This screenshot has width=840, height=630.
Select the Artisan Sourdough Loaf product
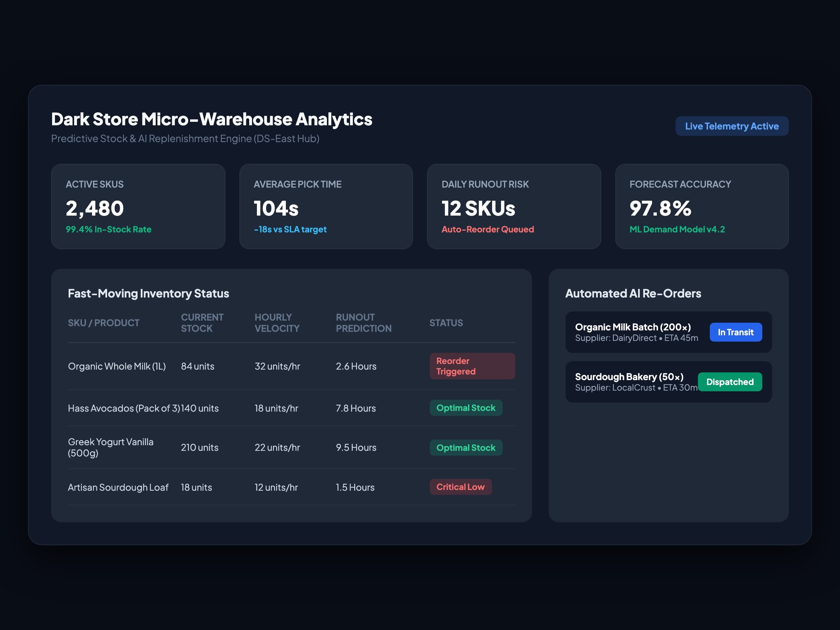(x=118, y=487)
